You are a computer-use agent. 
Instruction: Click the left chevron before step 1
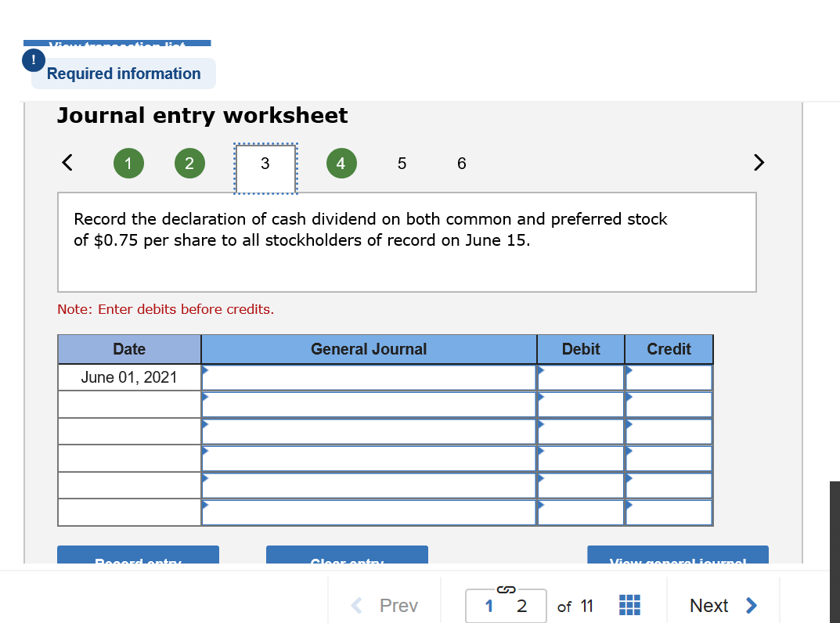point(67,162)
